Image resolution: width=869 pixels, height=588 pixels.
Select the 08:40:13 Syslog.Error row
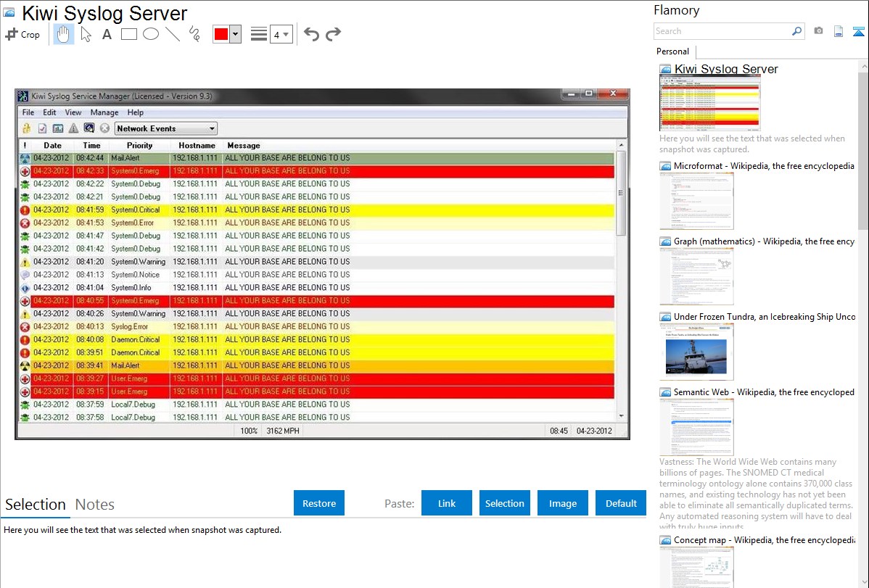[317, 326]
